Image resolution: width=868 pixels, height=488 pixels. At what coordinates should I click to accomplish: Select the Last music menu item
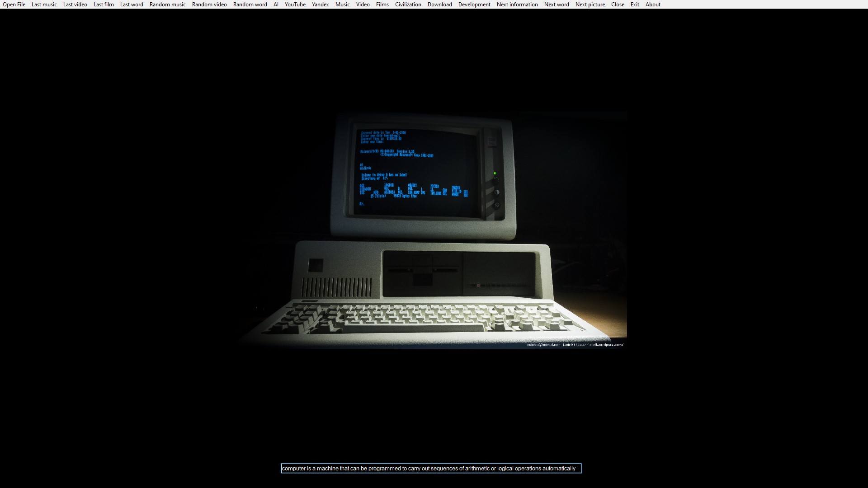coord(44,5)
